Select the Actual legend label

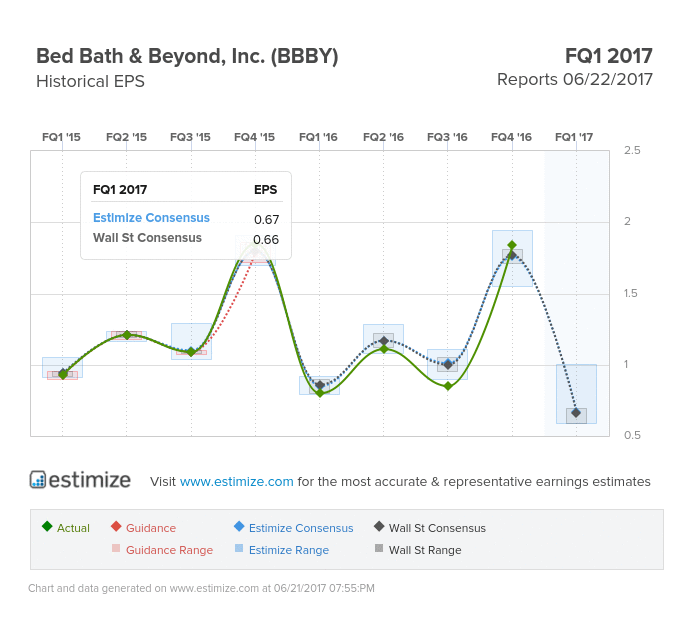click(73, 528)
